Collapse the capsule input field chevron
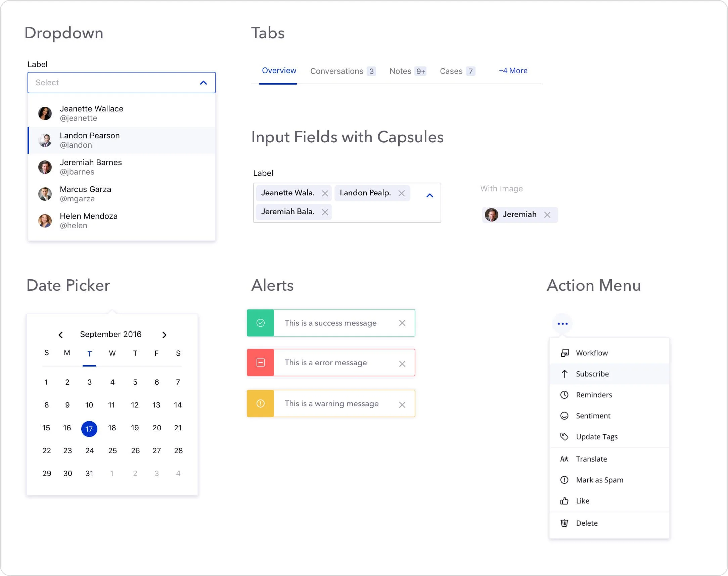 pos(430,195)
